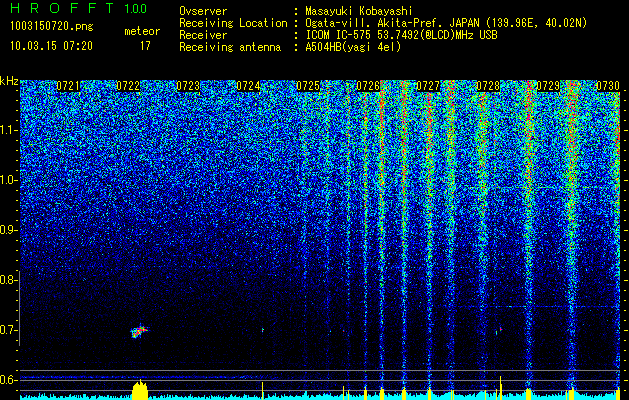Click the 0724 time marker
This screenshot has height=400, width=629.
(248, 85)
